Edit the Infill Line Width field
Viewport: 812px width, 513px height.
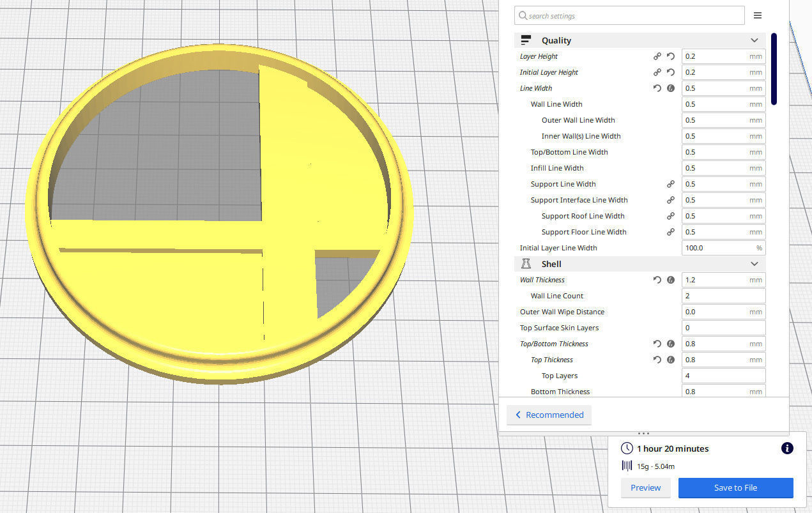(x=723, y=168)
